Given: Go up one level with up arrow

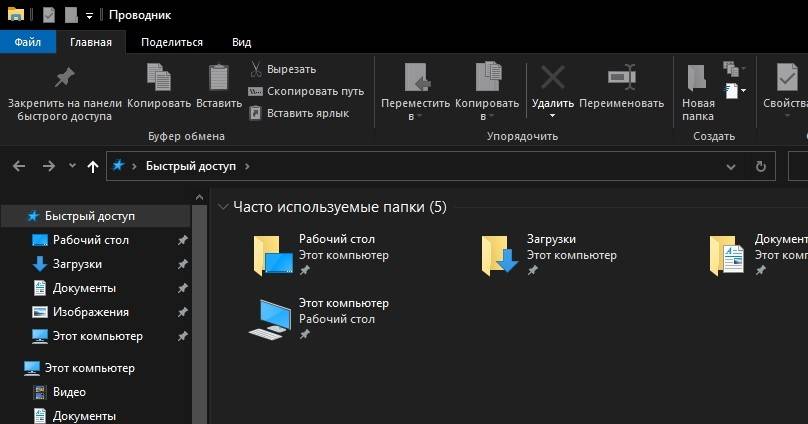Looking at the screenshot, I should 93,166.
